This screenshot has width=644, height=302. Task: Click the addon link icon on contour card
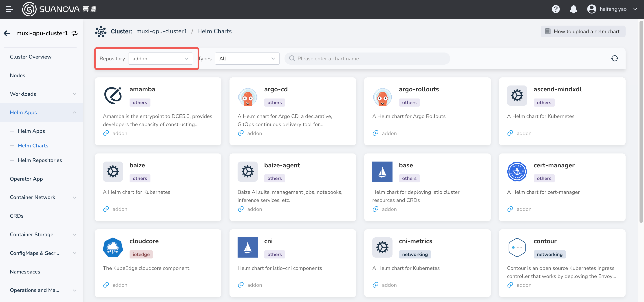pyautogui.click(x=510, y=285)
